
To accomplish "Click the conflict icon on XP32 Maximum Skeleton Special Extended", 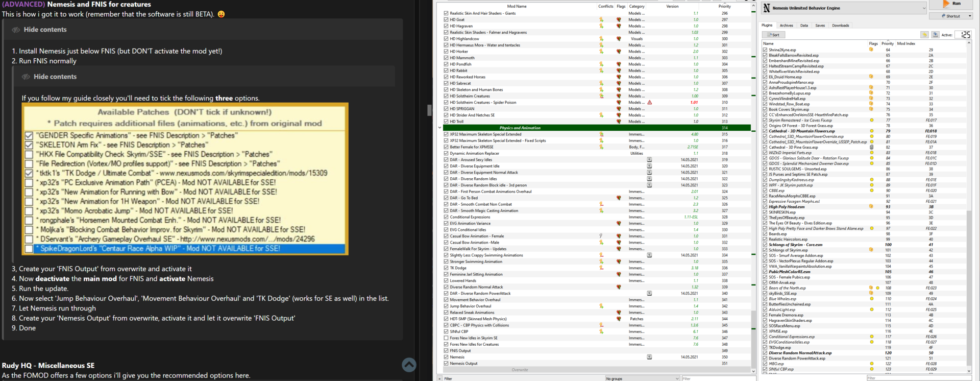I will (x=601, y=134).
